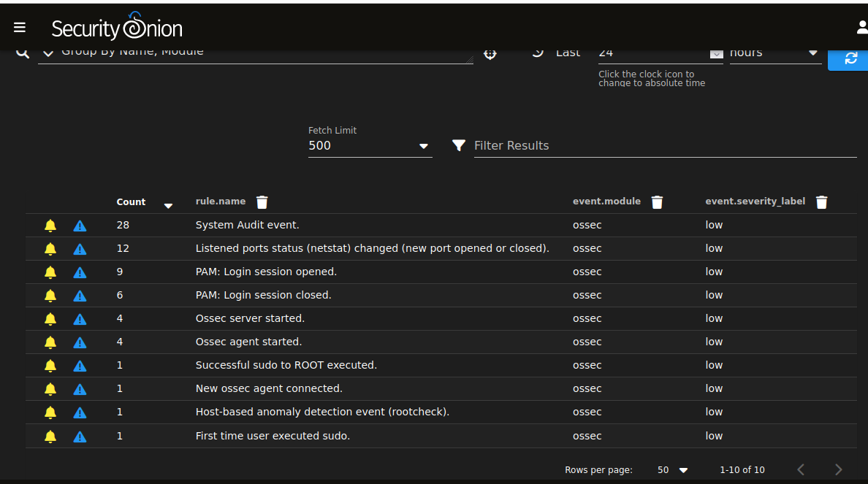
Task: Sort by the Count column header
Action: (x=132, y=202)
